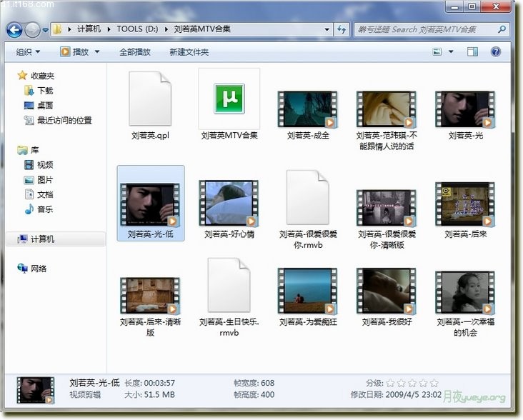Select the 刘若英-成全 video thumbnail
Viewport: 523px width, 420px height.
(x=308, y=109)
